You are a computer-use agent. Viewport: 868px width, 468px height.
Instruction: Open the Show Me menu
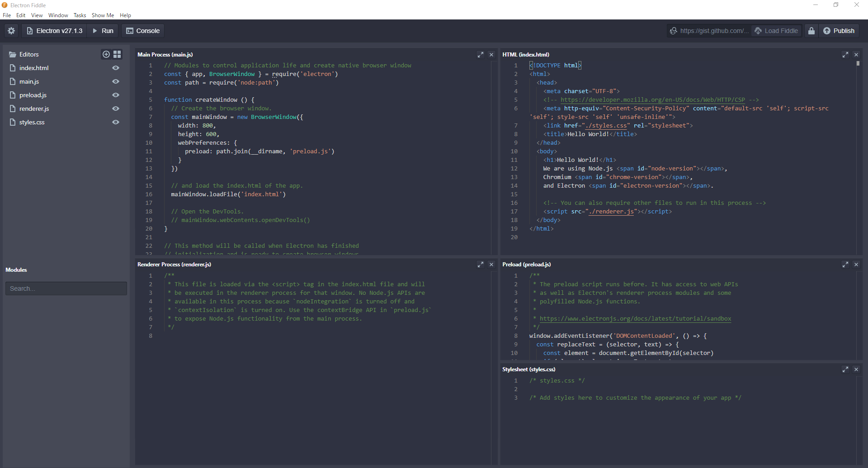coord(103,15)
